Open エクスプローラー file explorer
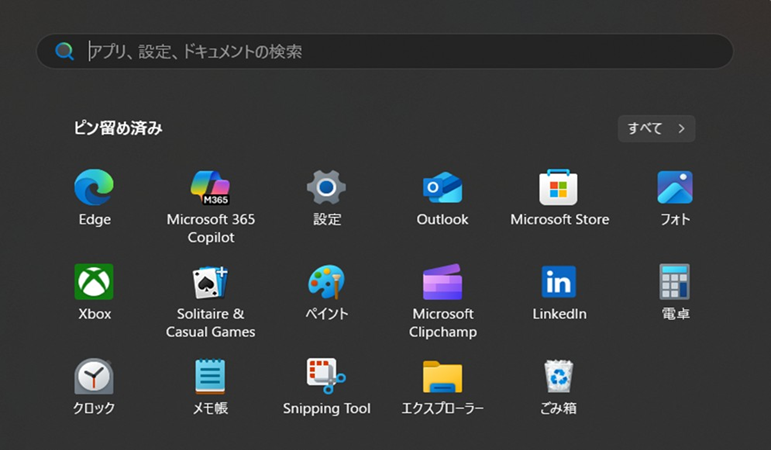Image resolution: width=771 pixels, height=450 pixels. click(442, 377)
